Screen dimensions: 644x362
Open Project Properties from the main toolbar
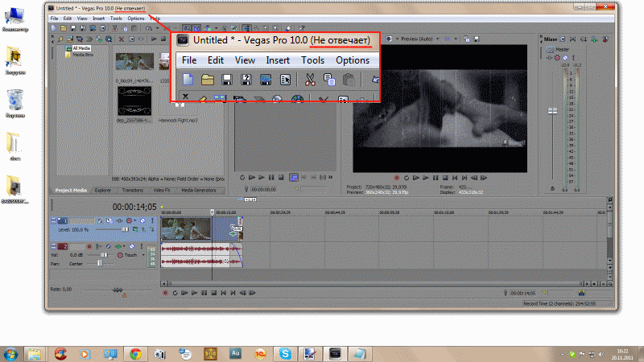[102, 28]
